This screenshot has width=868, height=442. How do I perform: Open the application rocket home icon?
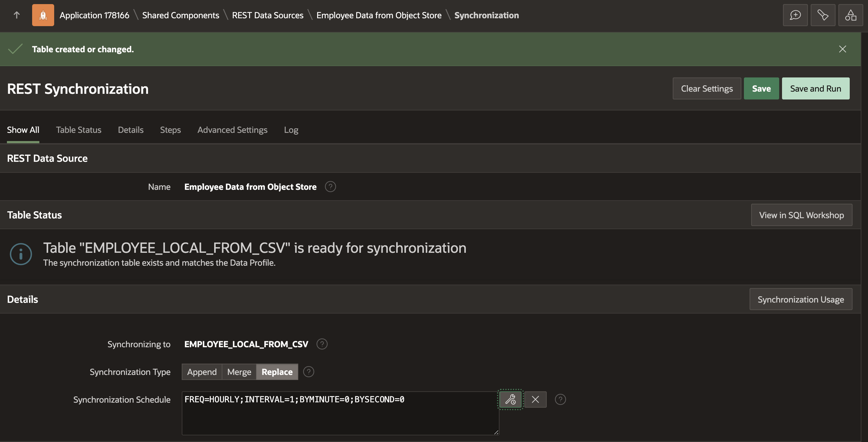[x=43, y=15]
